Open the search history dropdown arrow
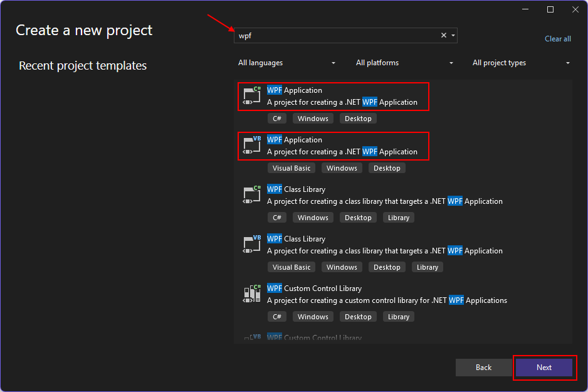The width and height of the screenshot is (588, 392). pyautogui.click(x=453, y=35)
